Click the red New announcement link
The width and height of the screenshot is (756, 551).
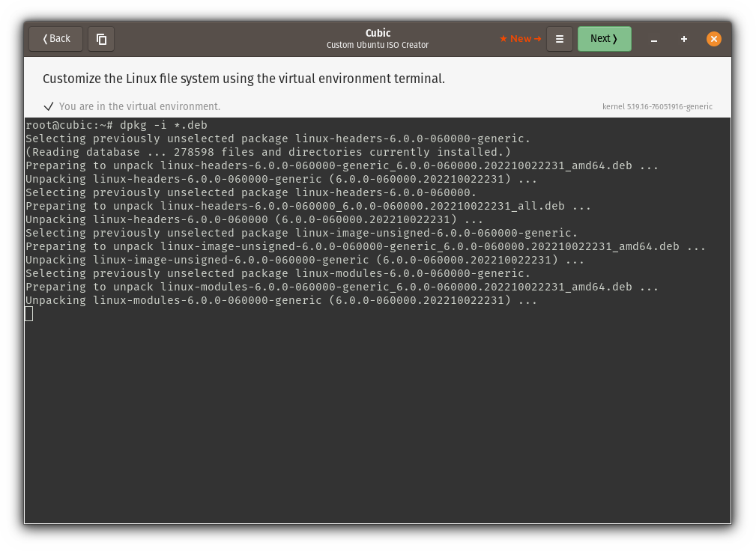point(520,38)
